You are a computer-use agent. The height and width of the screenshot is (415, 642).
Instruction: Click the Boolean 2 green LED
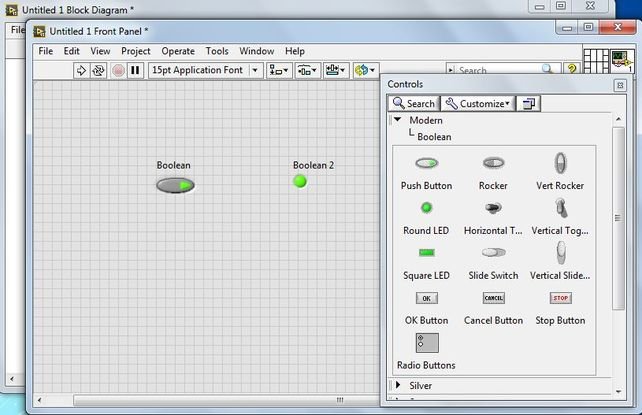(300, 181)
